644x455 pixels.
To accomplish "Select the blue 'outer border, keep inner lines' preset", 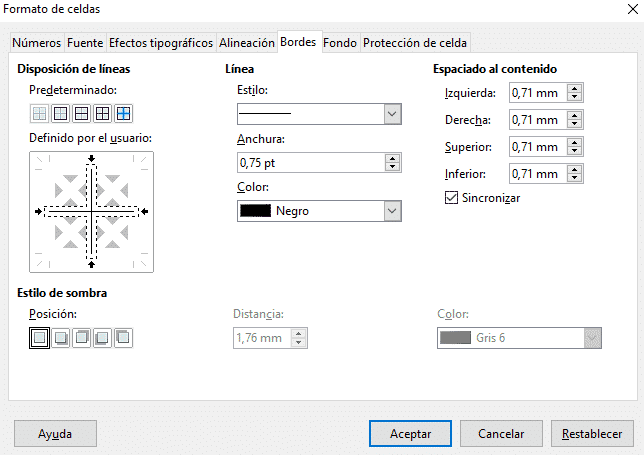I will click(x=123, y=113).
